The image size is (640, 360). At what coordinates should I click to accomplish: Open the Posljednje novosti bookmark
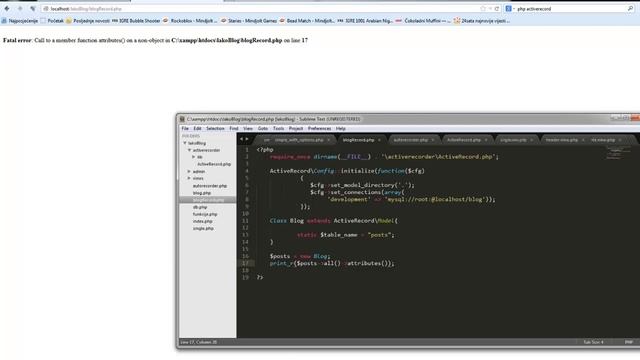pos(88,21)
